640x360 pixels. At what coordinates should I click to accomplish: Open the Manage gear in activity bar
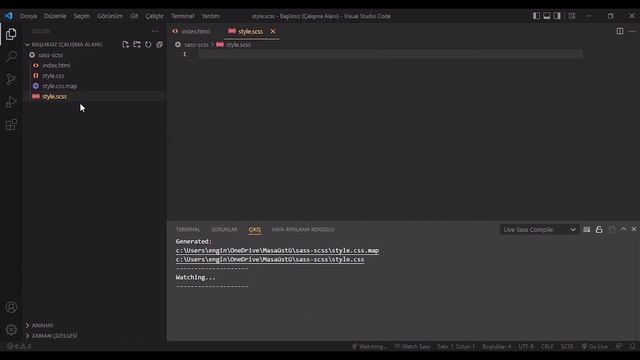tap(11, 329)
